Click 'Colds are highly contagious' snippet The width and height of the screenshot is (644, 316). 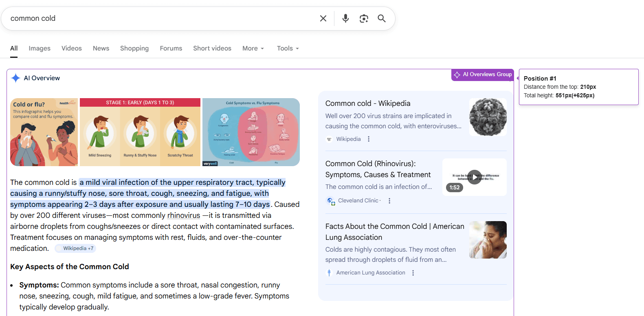tap(391, 255)
